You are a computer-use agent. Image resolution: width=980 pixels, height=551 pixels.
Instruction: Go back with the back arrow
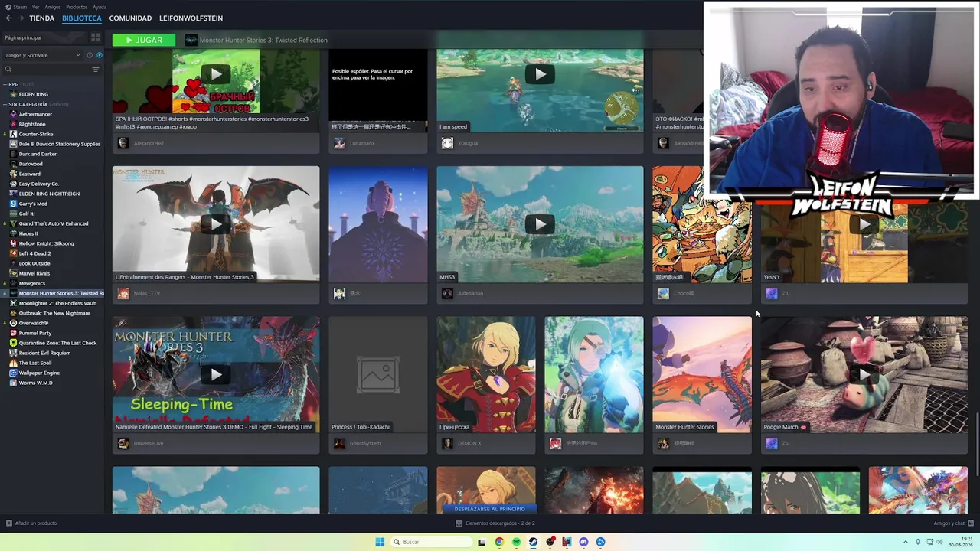point(8,18)
